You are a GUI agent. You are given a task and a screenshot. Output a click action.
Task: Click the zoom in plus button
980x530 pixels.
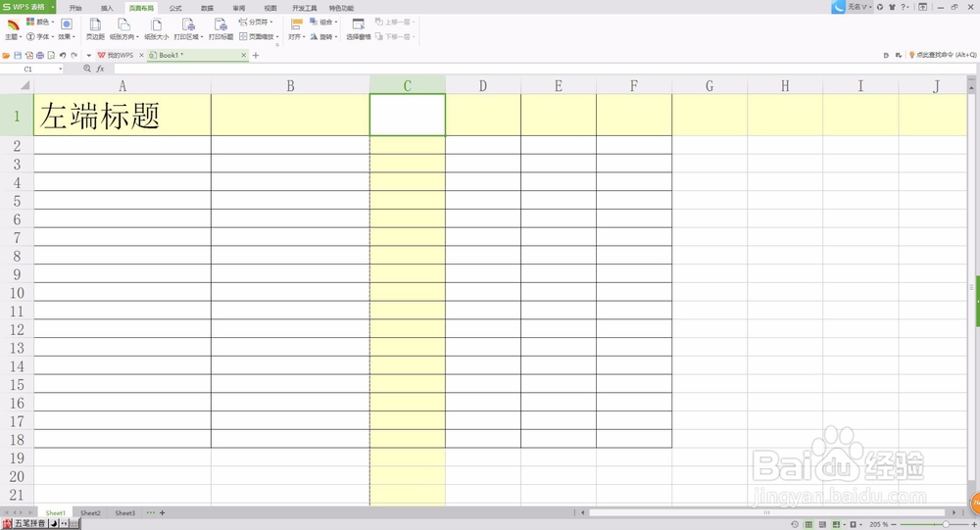(x=974, y=524)
